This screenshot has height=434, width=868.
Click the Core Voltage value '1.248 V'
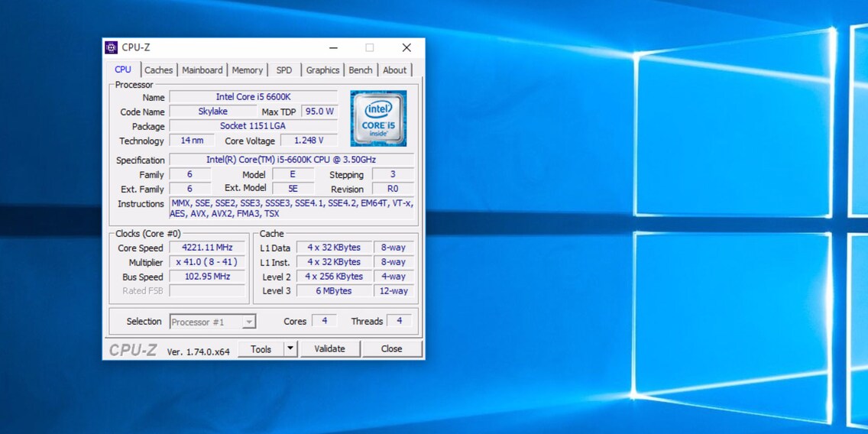309,140
